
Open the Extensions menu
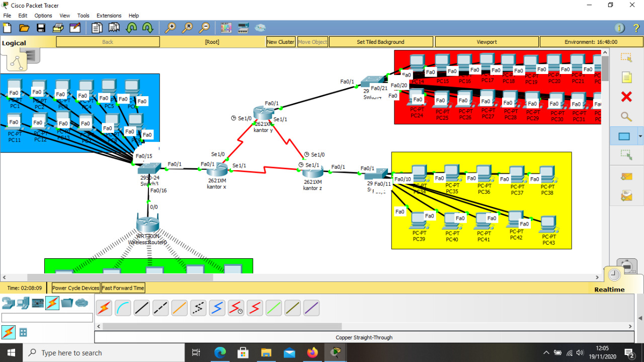[109, 16]
